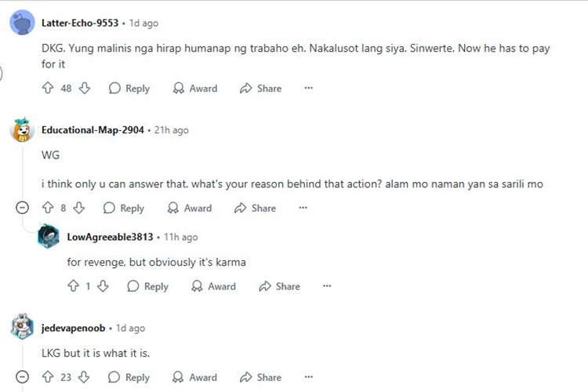Collapse Educational-Map-2904's comment thread
588x392 pixels.
[23, 208]
